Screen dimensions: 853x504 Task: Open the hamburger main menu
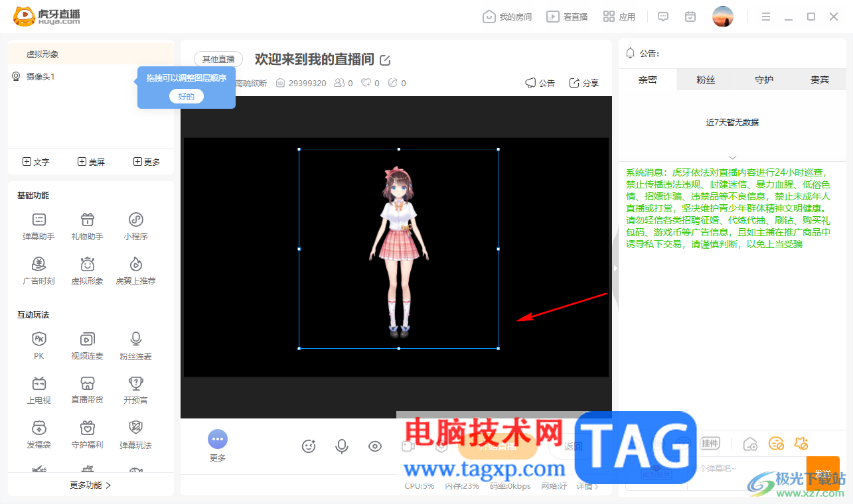tap(765, 17)
